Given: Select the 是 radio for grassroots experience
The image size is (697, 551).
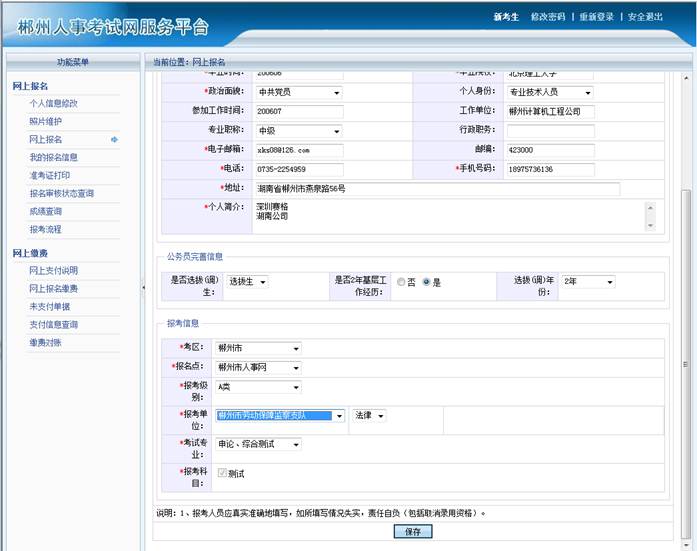Looking at the screenshot, I should pyautogui.click(x=427, y=282).
